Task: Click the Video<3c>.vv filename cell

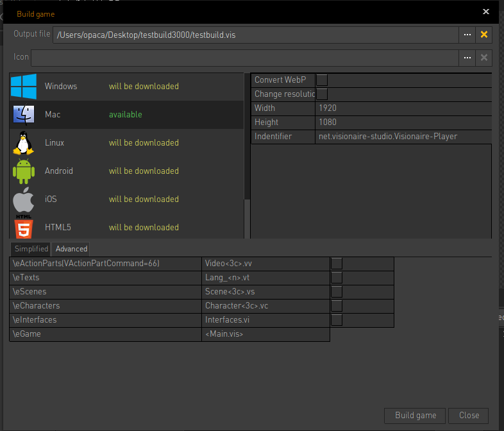Action: pyautogui.click(x=266, y=264)
